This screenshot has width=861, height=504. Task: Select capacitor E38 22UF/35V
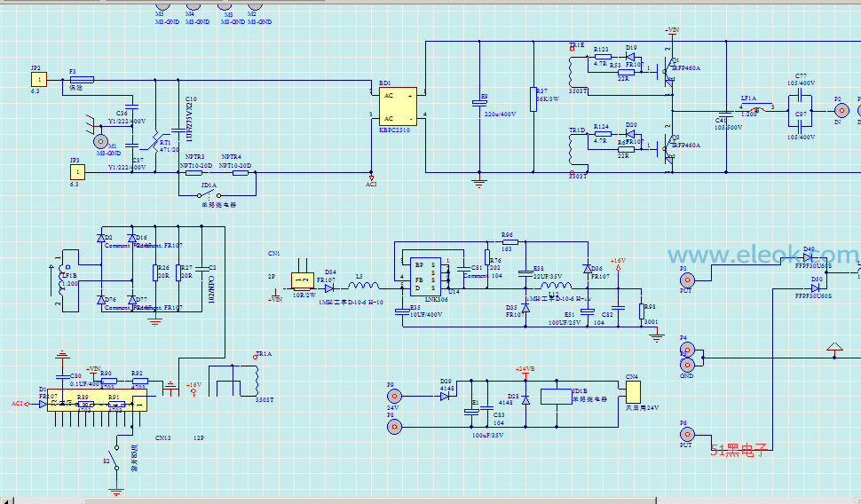coord(525,272)
